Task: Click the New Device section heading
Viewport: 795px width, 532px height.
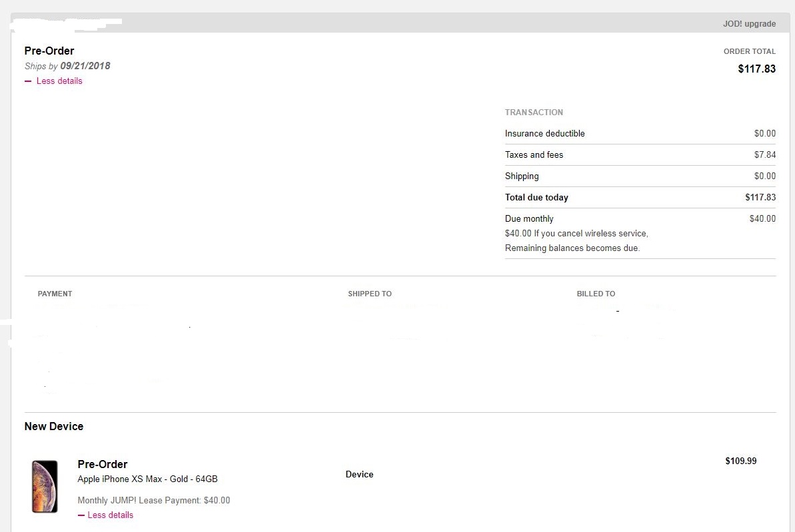Action: click(54, 427)
